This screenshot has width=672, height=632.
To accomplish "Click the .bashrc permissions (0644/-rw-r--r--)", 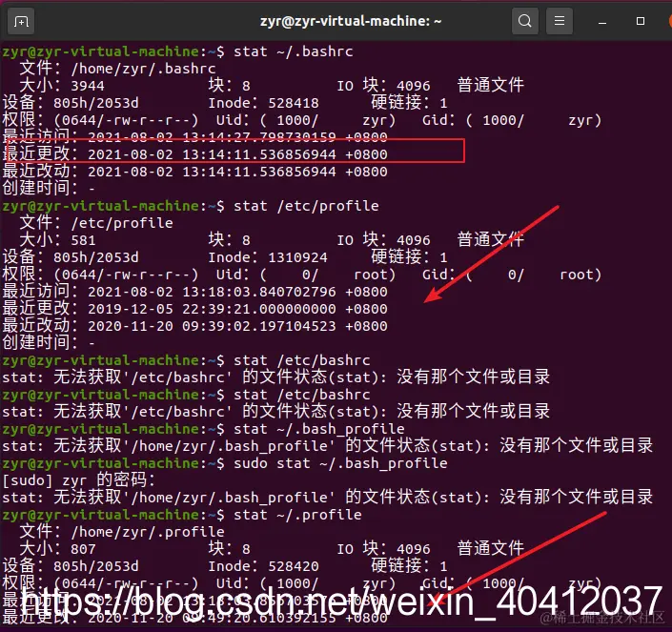I will (x=126, y=120).
